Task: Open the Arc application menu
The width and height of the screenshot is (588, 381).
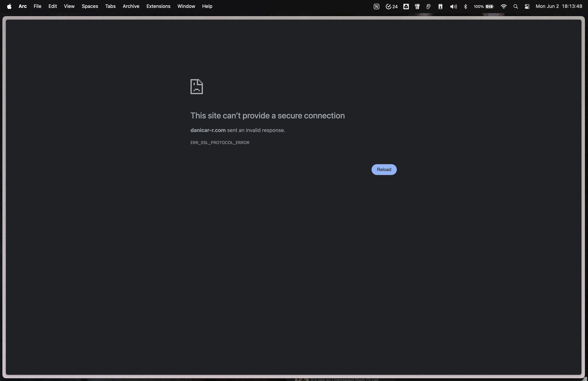Action: [x=23, y=6]
